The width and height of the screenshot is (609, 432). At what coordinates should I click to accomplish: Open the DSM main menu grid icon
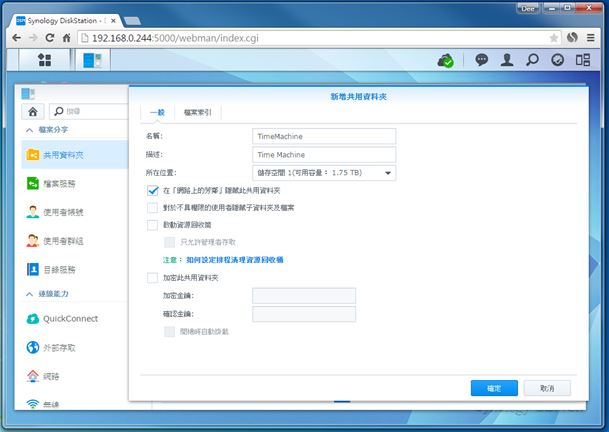44,60
